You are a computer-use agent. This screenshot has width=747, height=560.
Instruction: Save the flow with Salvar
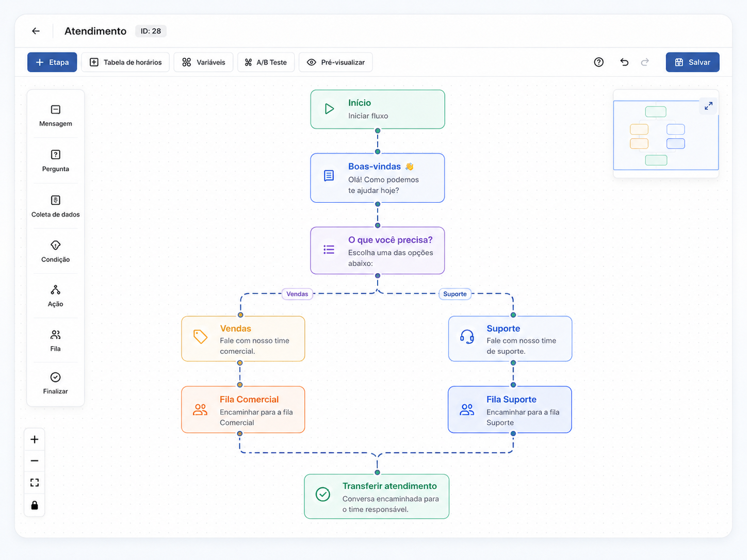pyautogui.click(x=692, y=62)
